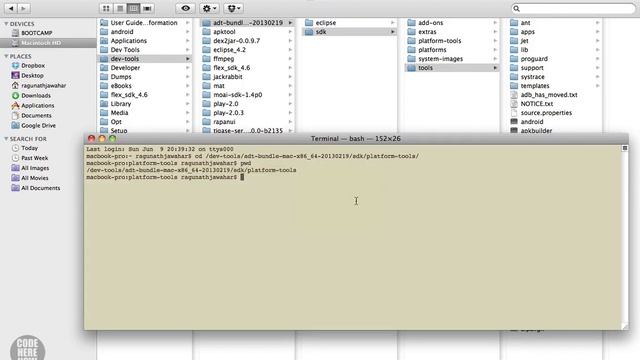Select the eclipse folder in third column
The width and height of the screenshot is (640, 360).
[350, 23]
